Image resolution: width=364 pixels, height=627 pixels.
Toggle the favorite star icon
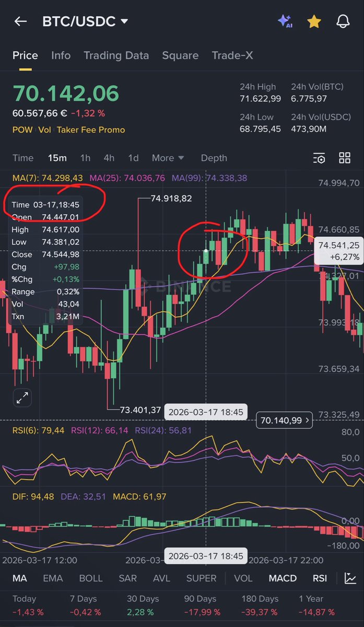tap(314, 21)
